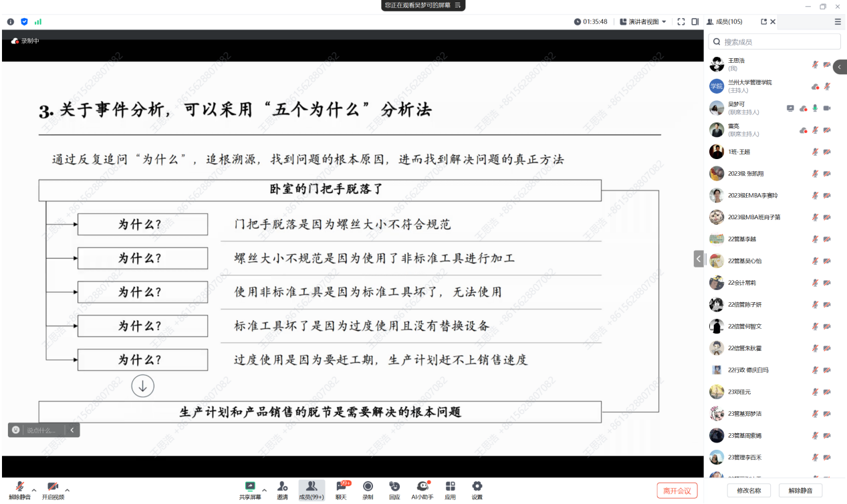Open the 演讲者视图 view dropdown
Viewport: 847px width, 504px height.
(x=643, y=21)
